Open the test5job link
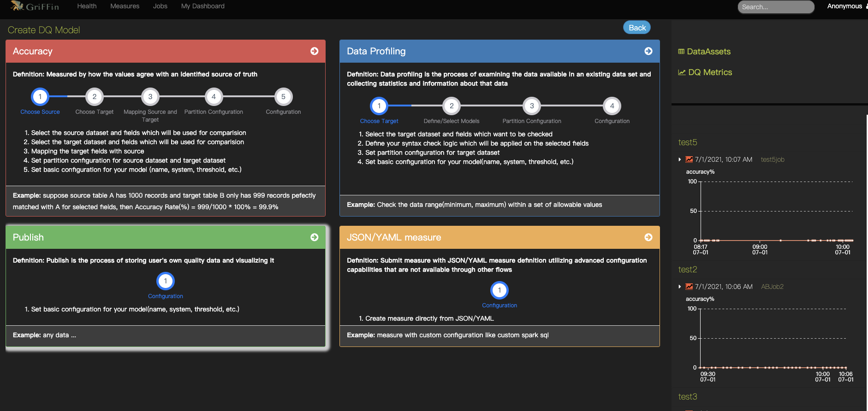The width and height of the screenshot is (868, 411). click(x=773, y=159)
